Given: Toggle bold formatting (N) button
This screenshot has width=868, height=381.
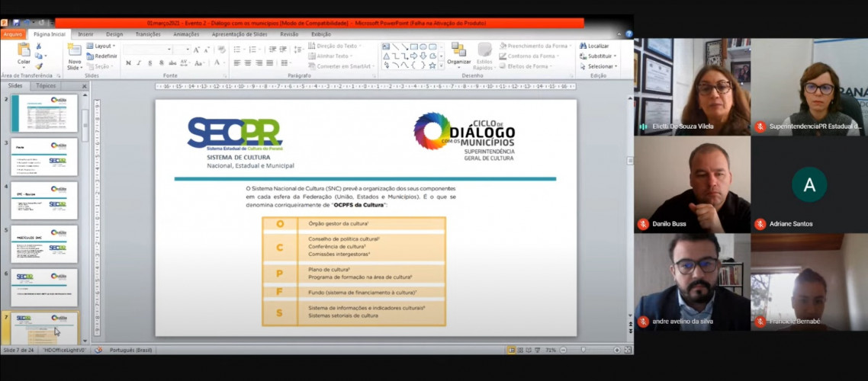Looking at the screenshot, I should pyautogui.click(x=128, y=62).
